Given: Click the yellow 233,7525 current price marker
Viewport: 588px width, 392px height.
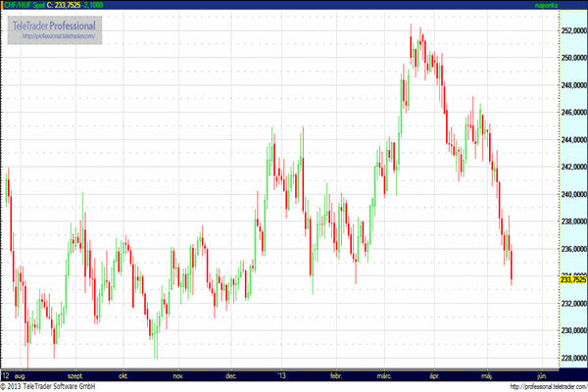Looking at the screenshot, I should coord(572,279).
